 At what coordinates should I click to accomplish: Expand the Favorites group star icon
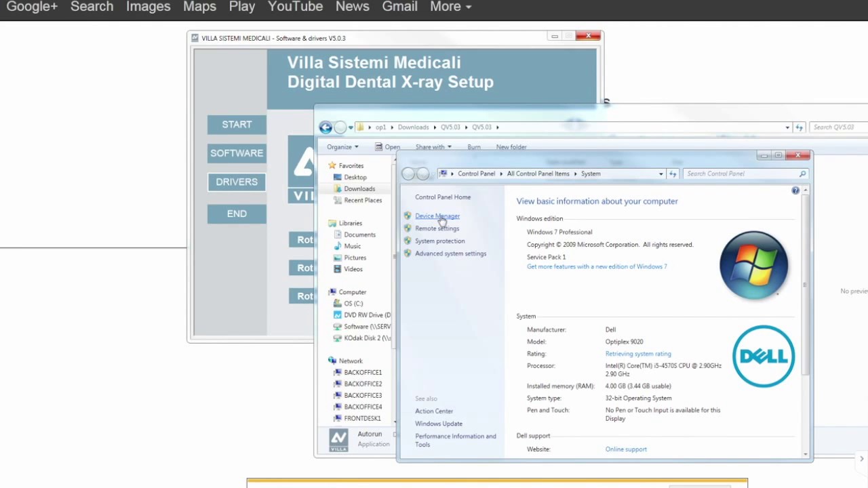click(332, 166)
